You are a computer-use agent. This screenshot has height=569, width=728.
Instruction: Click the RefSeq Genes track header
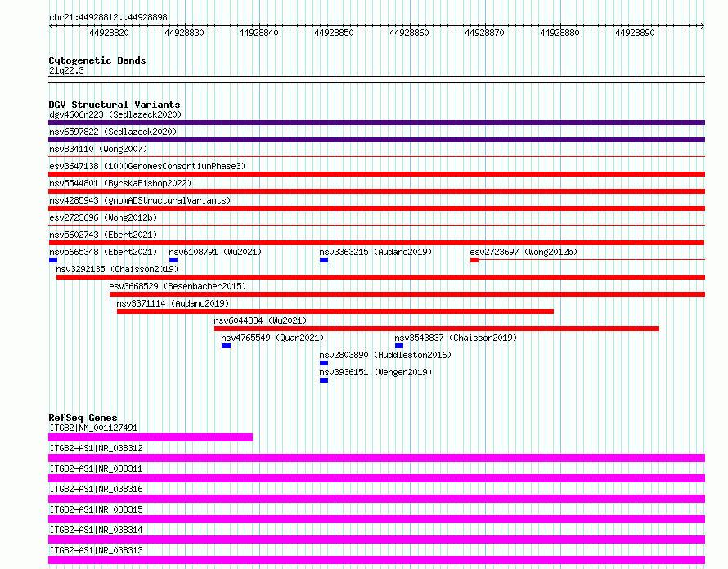pyautogui.click(x=83, y=418)
